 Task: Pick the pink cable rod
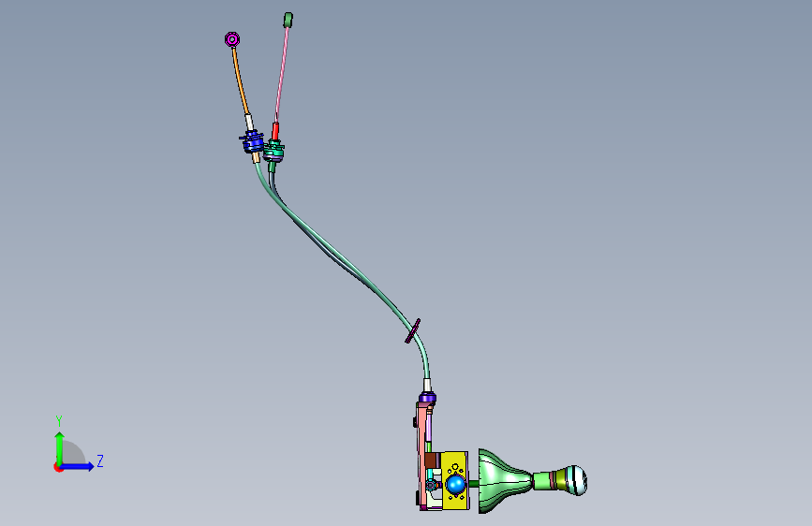tap(282, 75)
